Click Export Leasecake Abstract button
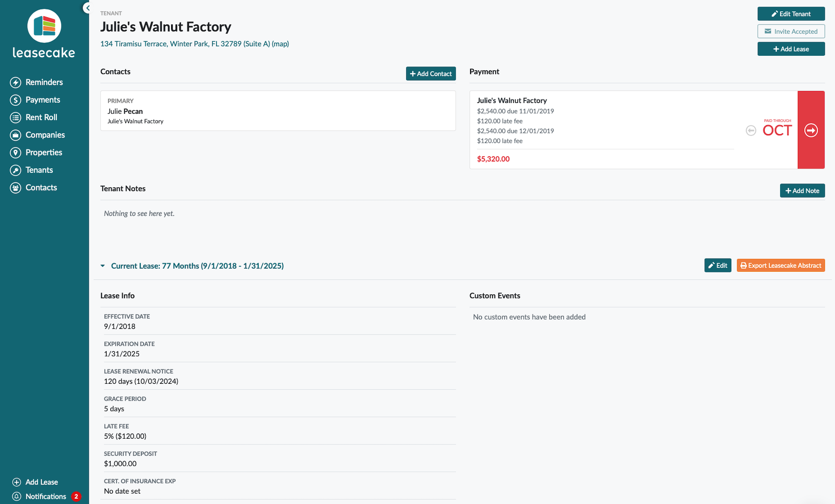The height and width of the screenshot is (504, 835). (x=781, y=265)
